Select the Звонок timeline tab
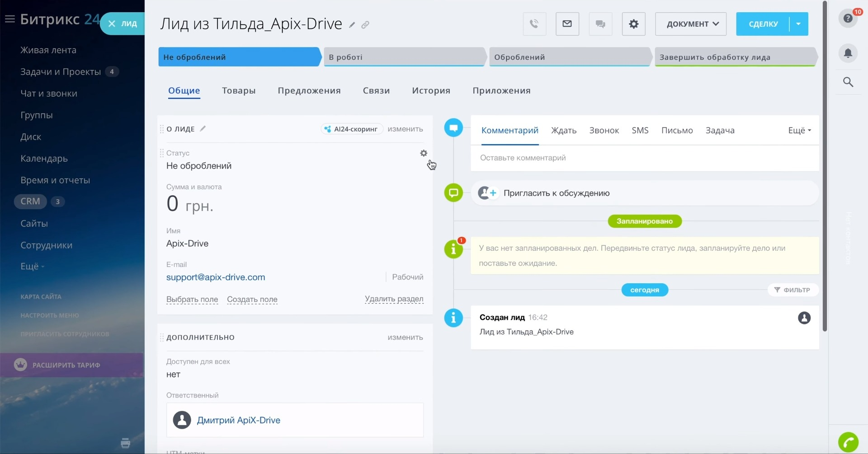The width and height of the screenshot is (868, 454). (x=604, y=130)
